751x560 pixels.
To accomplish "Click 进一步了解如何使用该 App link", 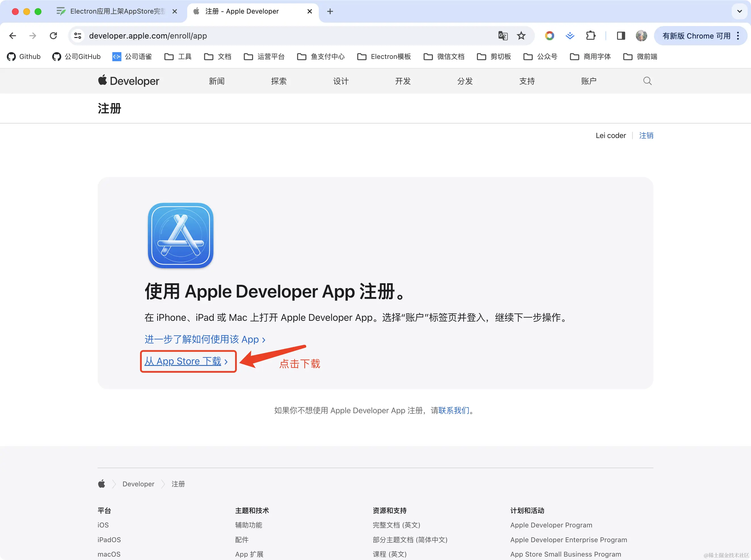I will pyautogui.click(x=205, y=339).
